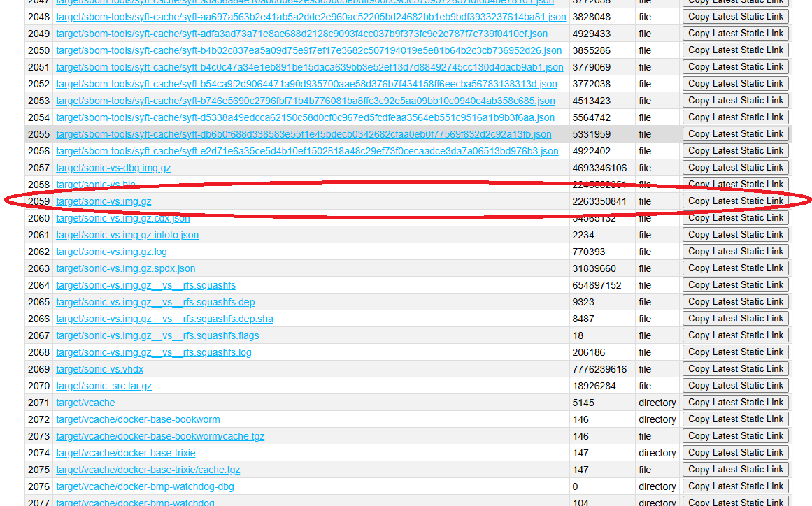
Task: Open syft-e2d71e6a35ce5d4b json link
Action: pyautogui.click(x=308, y=151)
